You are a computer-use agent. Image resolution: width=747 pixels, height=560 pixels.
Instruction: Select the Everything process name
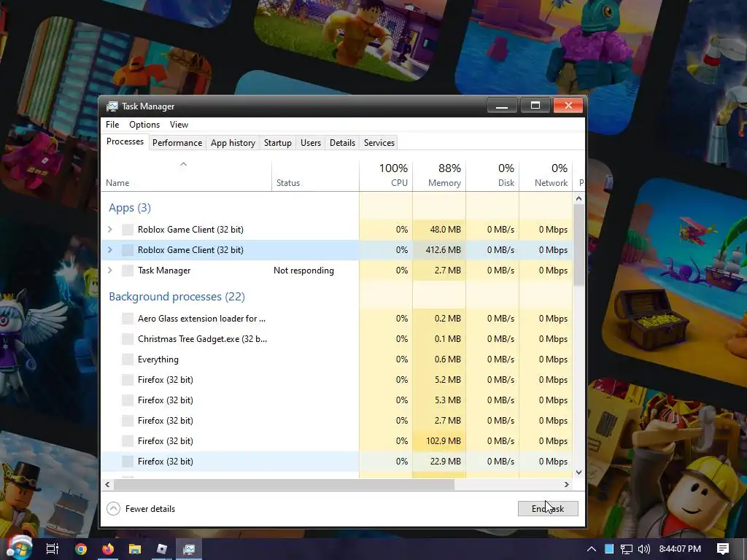pos(158,359)
